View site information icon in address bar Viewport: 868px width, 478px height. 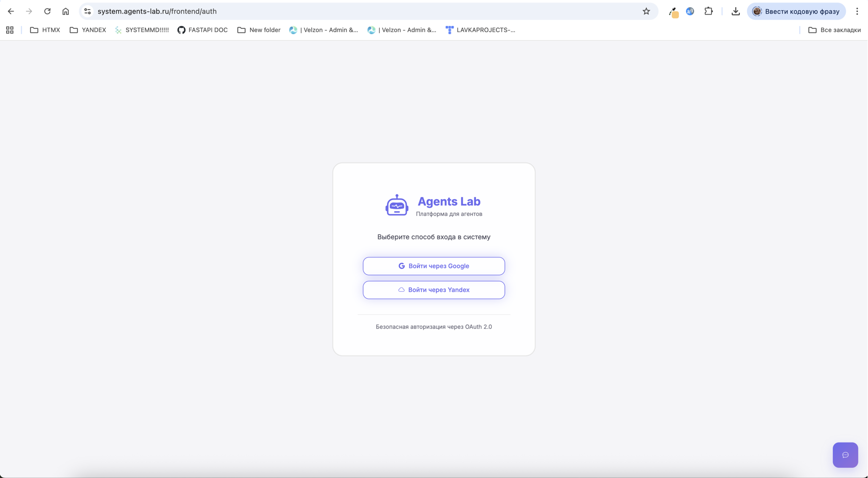(x=87, y=11)
